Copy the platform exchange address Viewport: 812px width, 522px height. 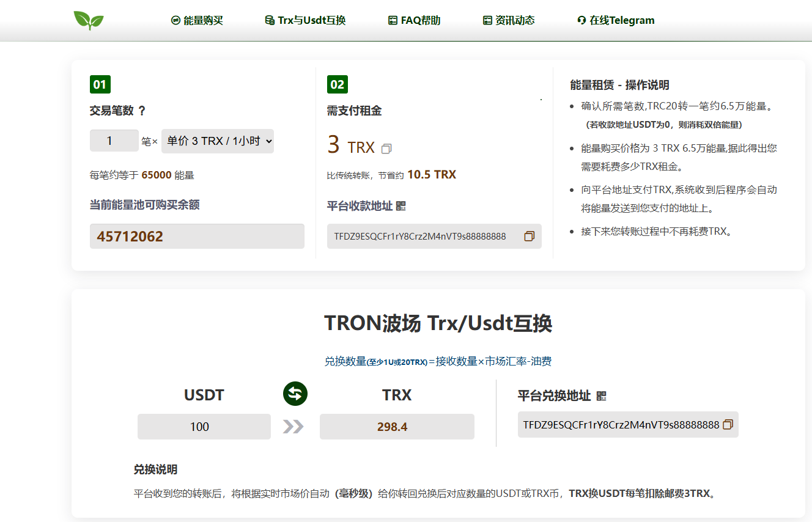click(728, 424)
